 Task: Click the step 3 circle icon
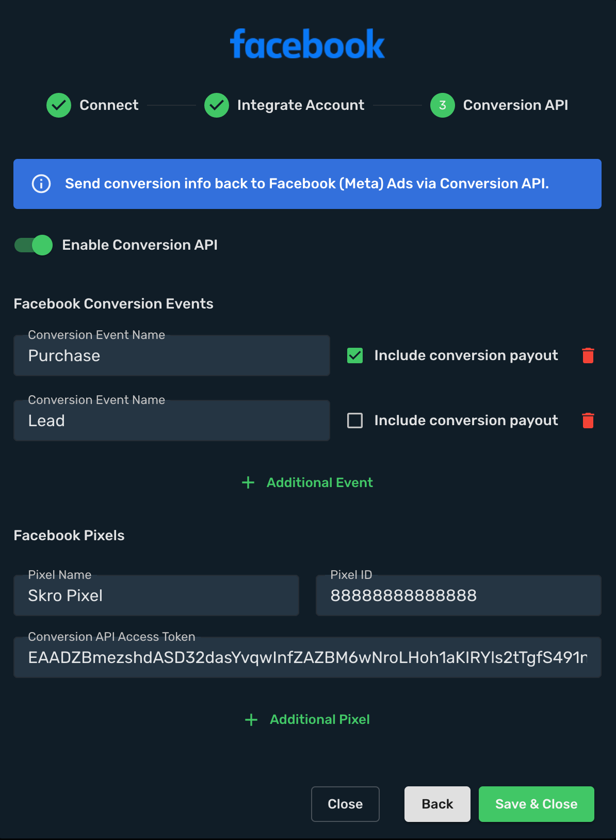pyautogui.click(x=443, y=105)
